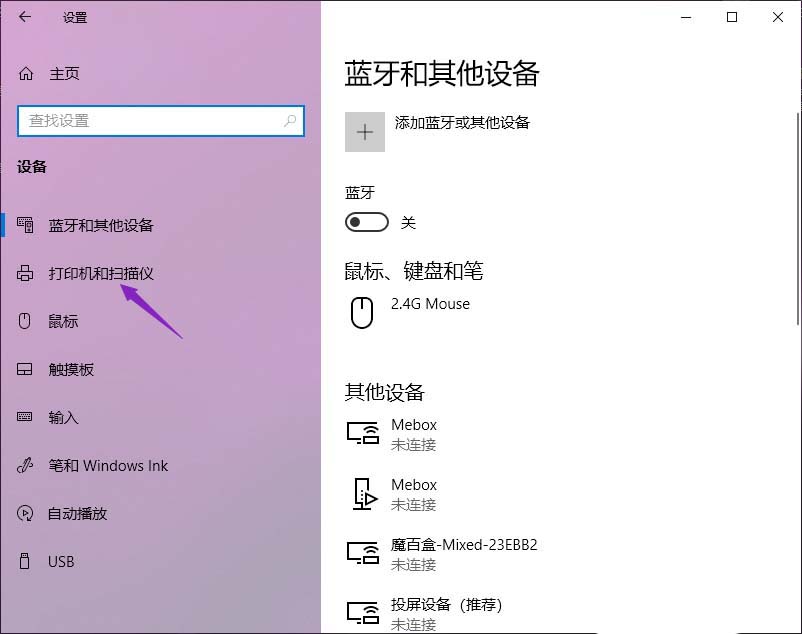Click the USB icon in sidebar
Screen dimensions: 802x634
pyautogui.click(x=25, y=561)
